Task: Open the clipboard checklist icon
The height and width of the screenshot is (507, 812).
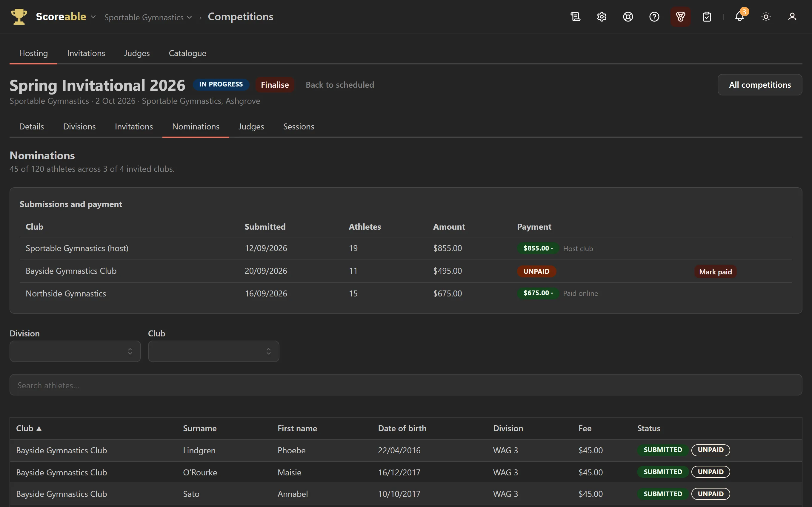Action: 707,16
